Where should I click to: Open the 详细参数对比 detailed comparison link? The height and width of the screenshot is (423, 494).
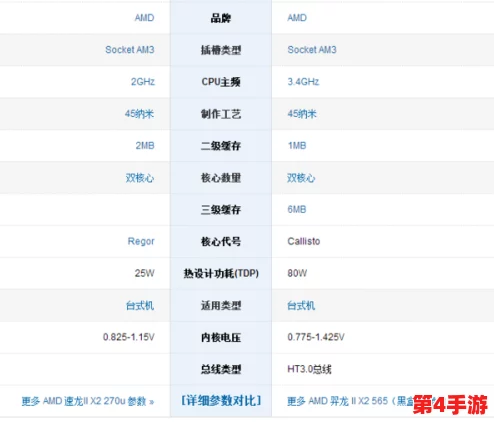tap(221, 401)
